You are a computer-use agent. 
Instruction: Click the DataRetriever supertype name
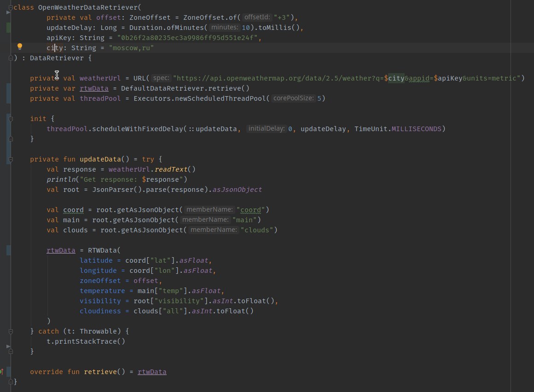(x=57, y=58)
